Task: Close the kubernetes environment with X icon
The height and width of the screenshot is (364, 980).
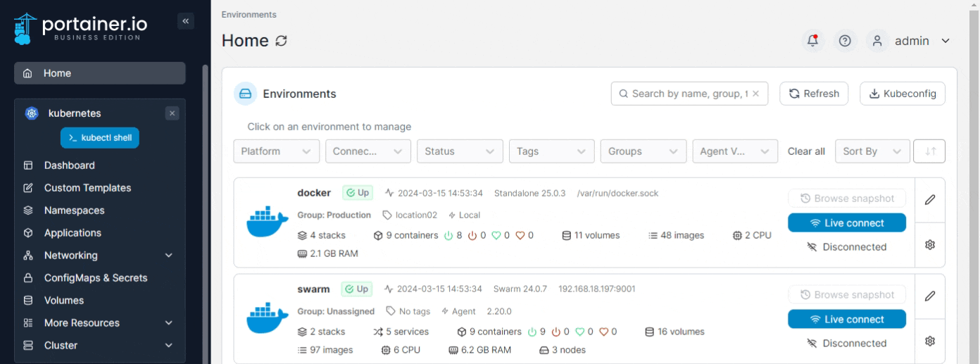Action: point(172,113)
